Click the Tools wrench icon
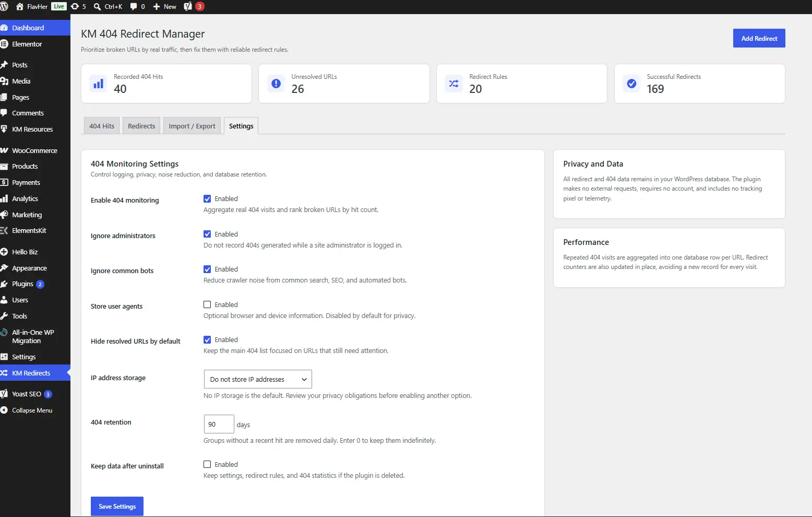The height and width of the screenshot is (517, 812). (x=4, y=316)
